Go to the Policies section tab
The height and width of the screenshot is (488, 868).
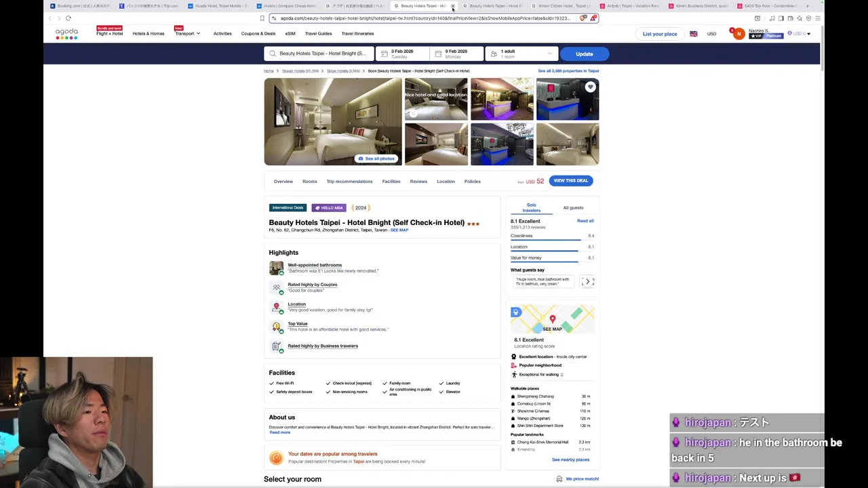point(473,182)
